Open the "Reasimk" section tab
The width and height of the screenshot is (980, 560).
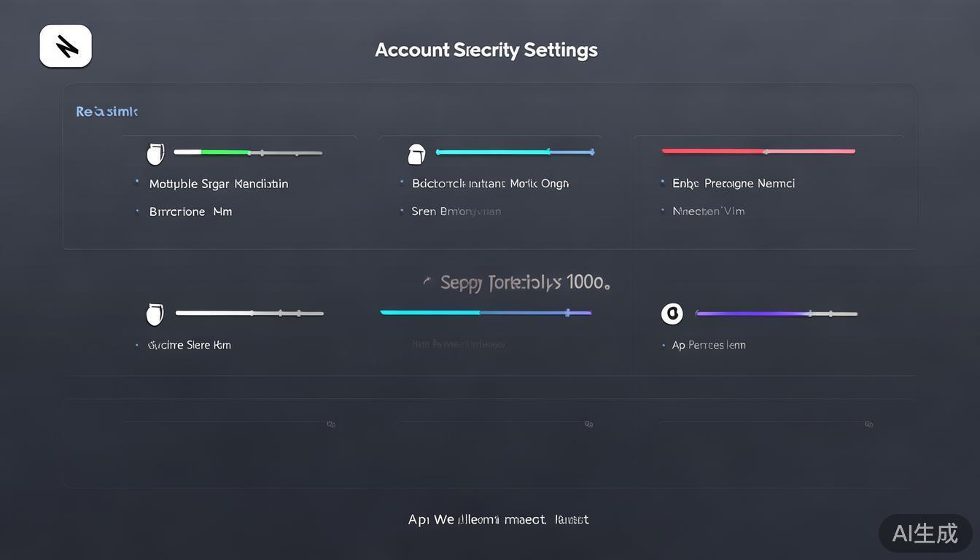tap(106, 112)
